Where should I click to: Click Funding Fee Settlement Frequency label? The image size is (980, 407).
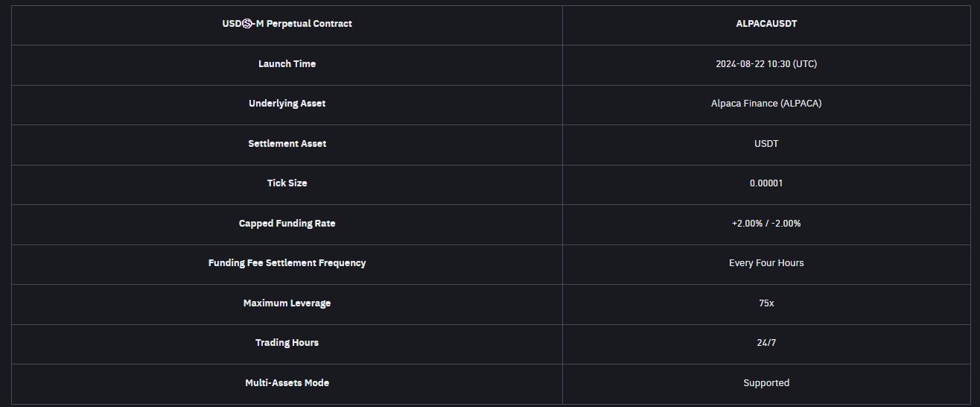[x=287, y=263]
